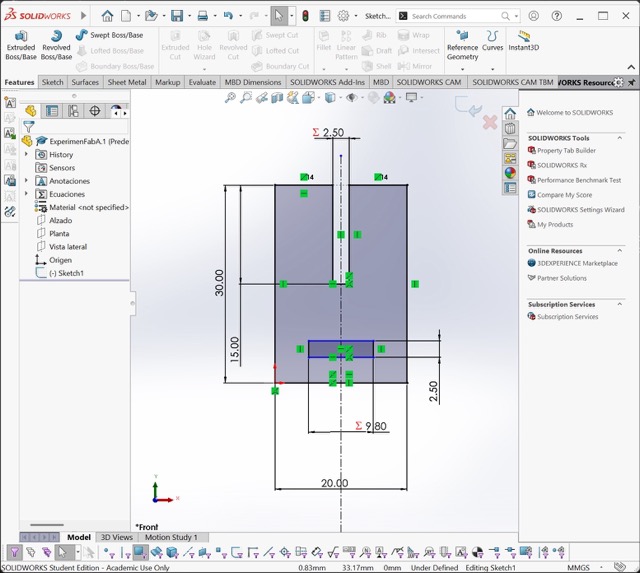640x573 pixels.
Task: Switch to the Surfaces tab
Action: pos(85,82)
